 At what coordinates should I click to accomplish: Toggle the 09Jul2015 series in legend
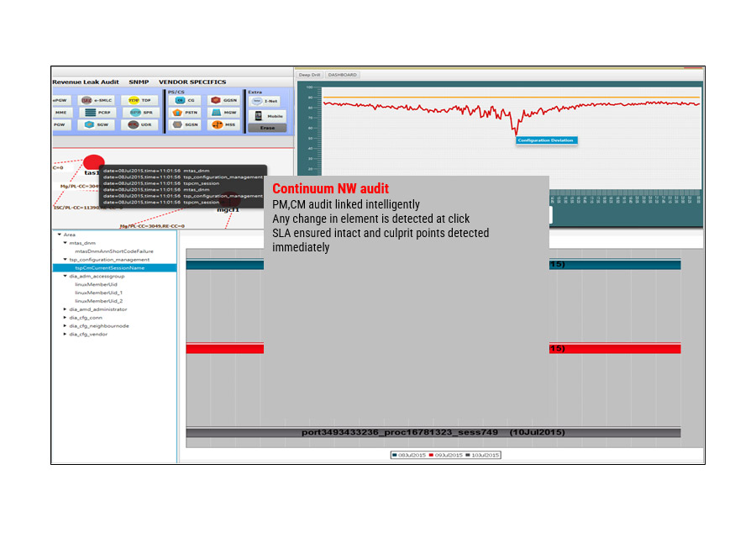(x=446, y=455)
